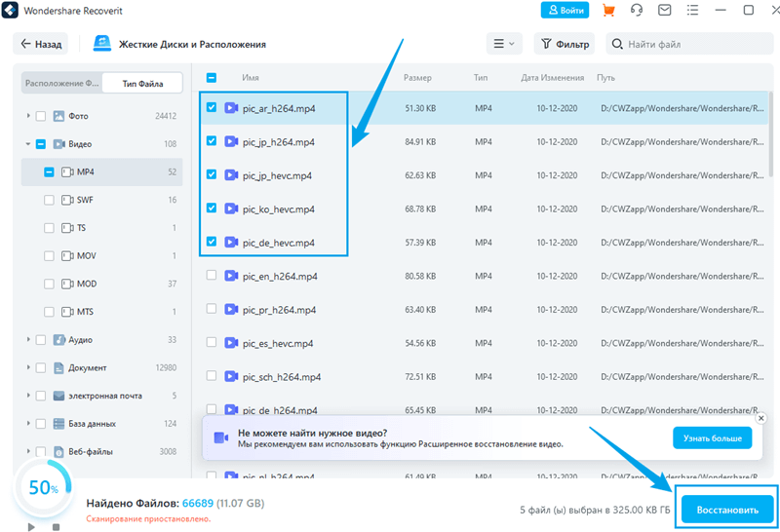Click the Найти файл search field
The height and width of the screenshot is (532, 780).
click(692, 44)
